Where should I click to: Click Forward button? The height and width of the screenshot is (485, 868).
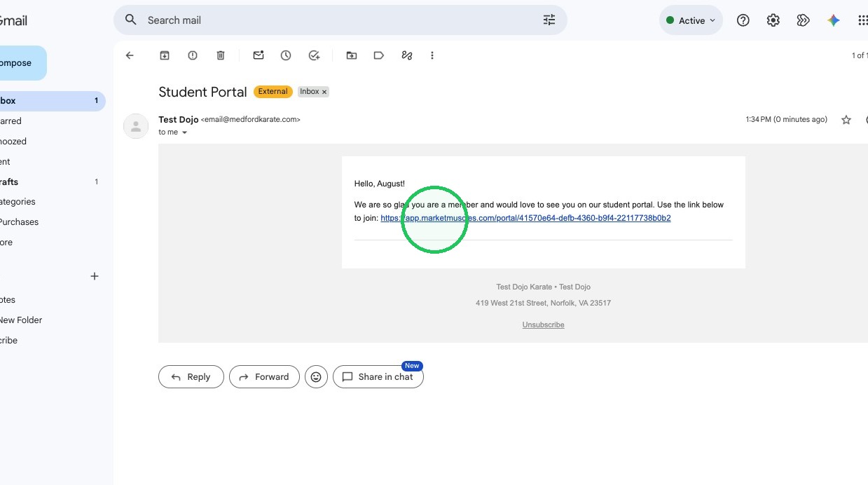coord(264,377)
